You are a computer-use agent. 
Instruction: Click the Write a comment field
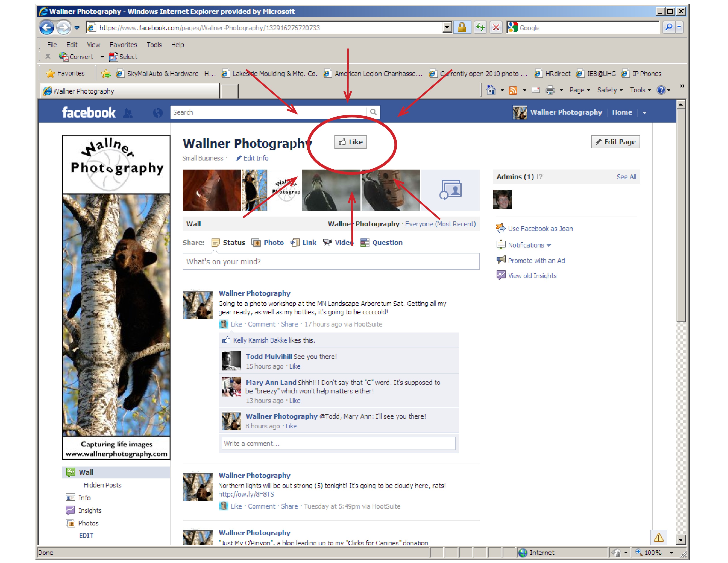click(338, 444)
